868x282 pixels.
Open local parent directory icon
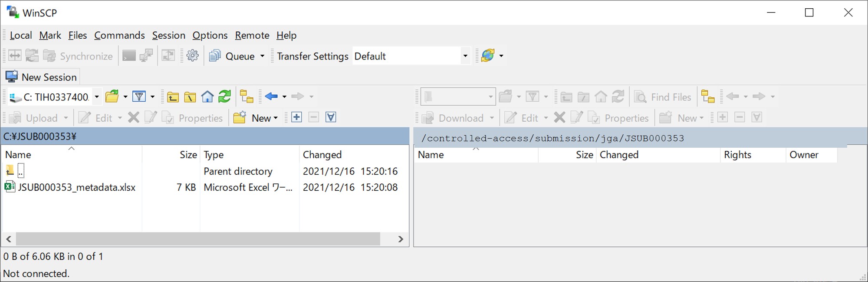pyautogui.click(x=173, y=96)
